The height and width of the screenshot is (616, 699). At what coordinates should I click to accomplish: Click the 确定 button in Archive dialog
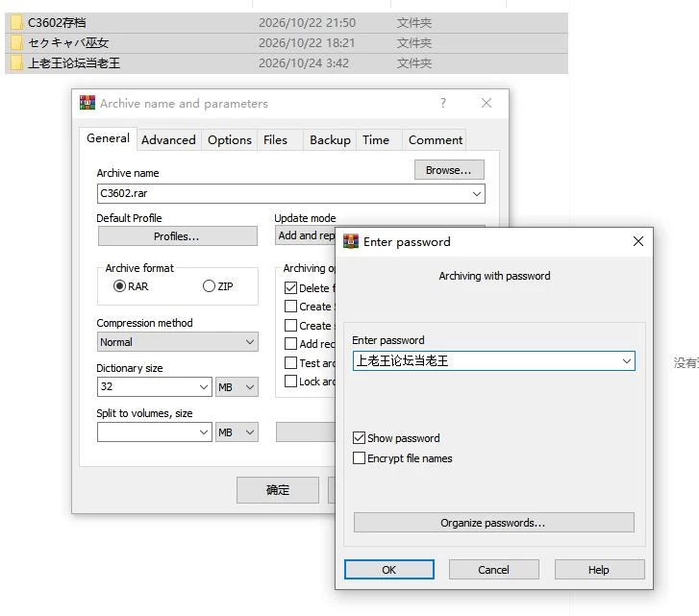pyautogui.click(x=278, y=490)
